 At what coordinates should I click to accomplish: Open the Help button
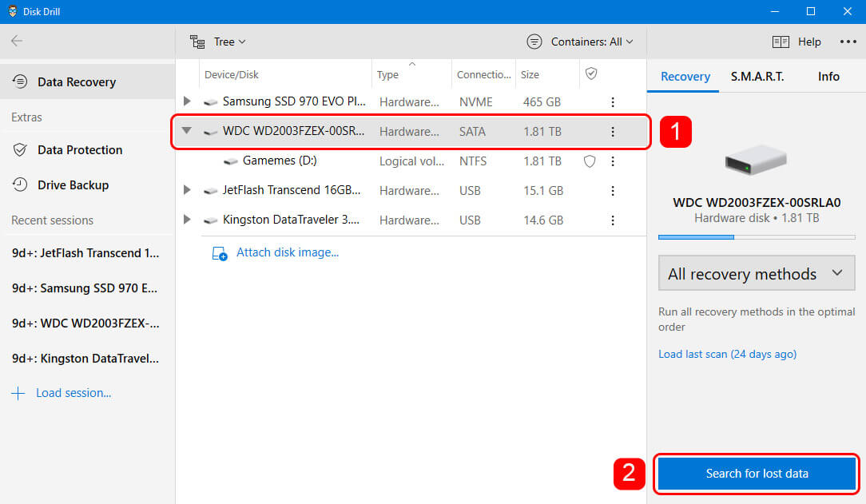click(x=796, y=42)
